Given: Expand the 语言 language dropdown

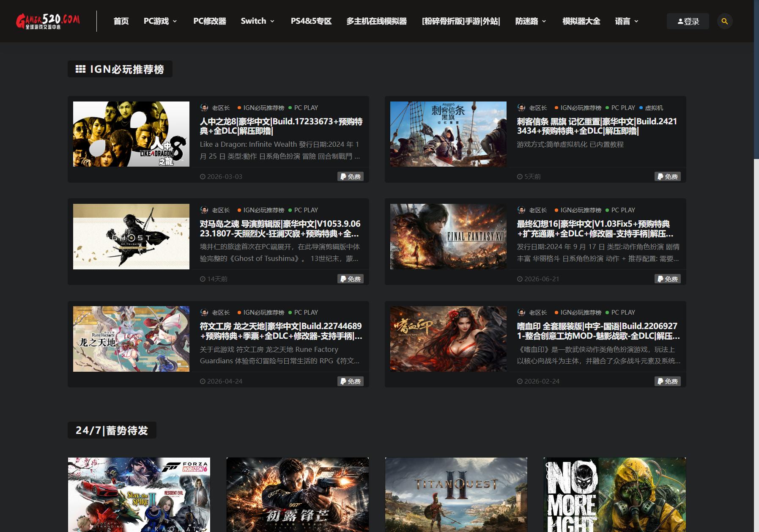Looking at the screenshot, I should tap(627, 21).
